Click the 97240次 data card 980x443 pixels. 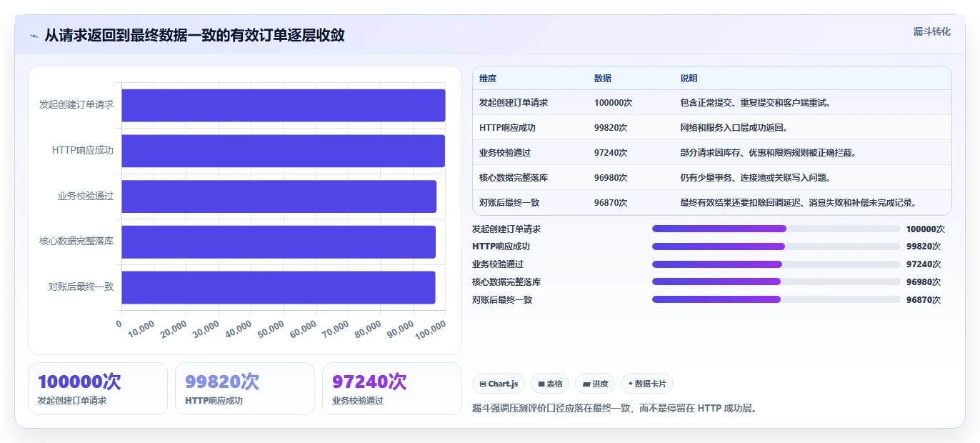click(392, 389)
